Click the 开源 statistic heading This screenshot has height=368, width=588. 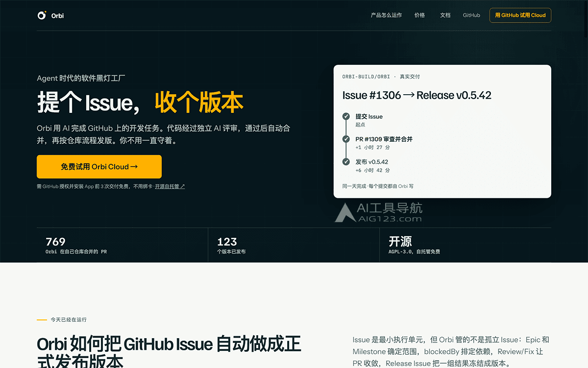click(x=400, y=241)
